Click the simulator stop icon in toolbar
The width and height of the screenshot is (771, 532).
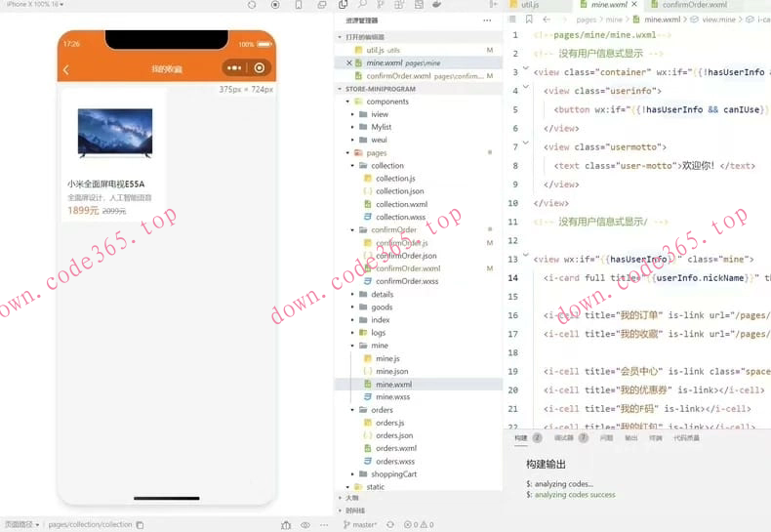click(275, 5)
